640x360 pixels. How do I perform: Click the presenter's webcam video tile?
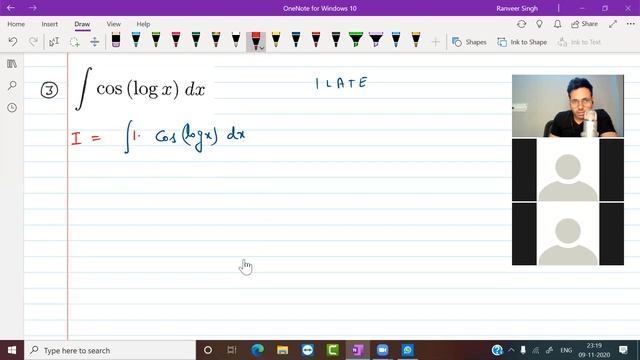coord(568,106)
